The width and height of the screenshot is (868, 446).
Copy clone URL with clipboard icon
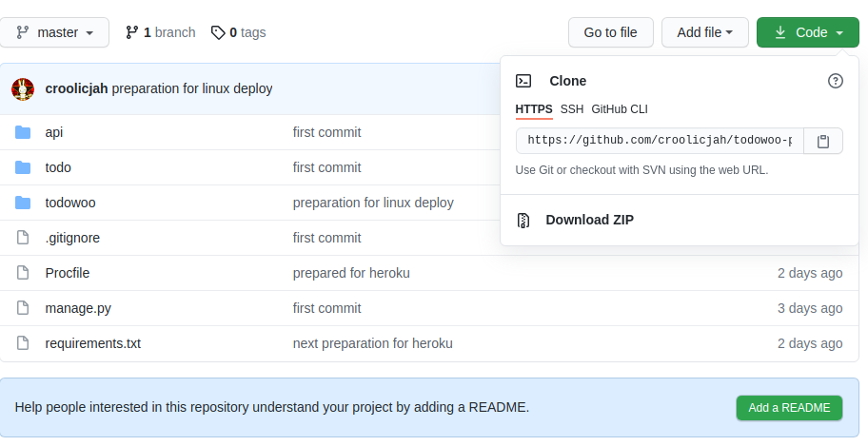[823, 141]
